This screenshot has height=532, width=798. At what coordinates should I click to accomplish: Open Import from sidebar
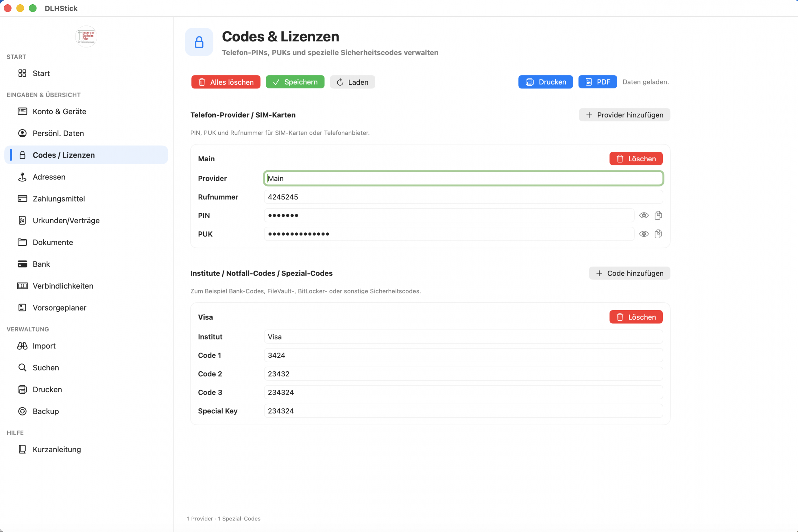tap(44, 346)
